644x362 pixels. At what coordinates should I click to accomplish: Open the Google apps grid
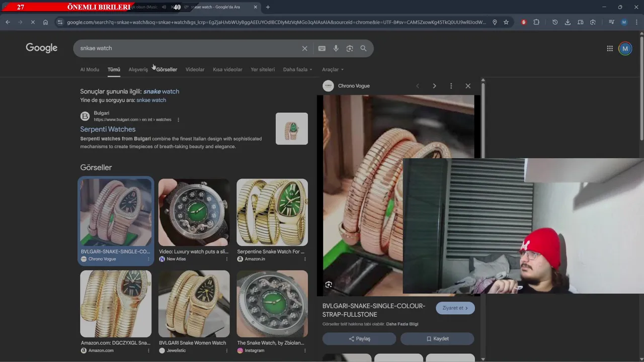[610, 48]
